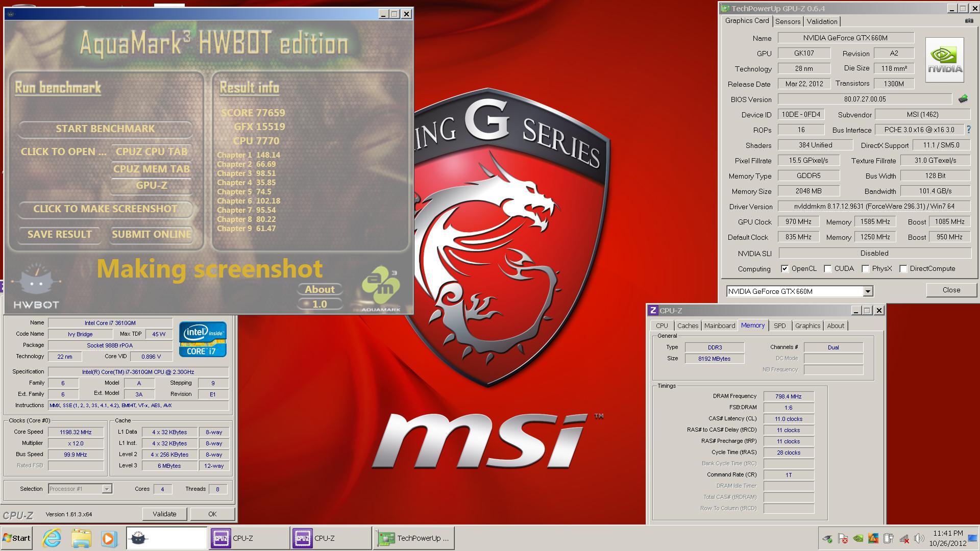Viewport: 980px width, 551px height.
Task: Toggle the OpenCL checkbox
Action: click(x=785, y=269)
